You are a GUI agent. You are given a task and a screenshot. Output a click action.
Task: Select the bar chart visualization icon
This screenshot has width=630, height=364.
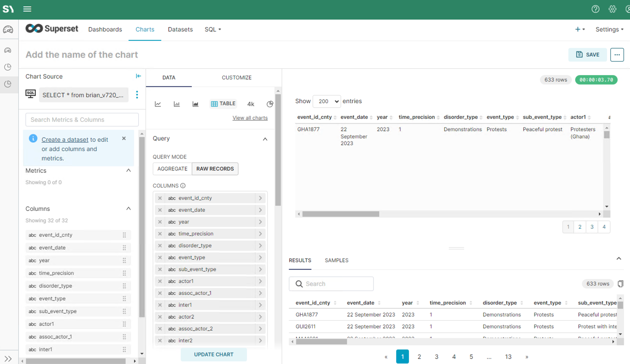176,104
